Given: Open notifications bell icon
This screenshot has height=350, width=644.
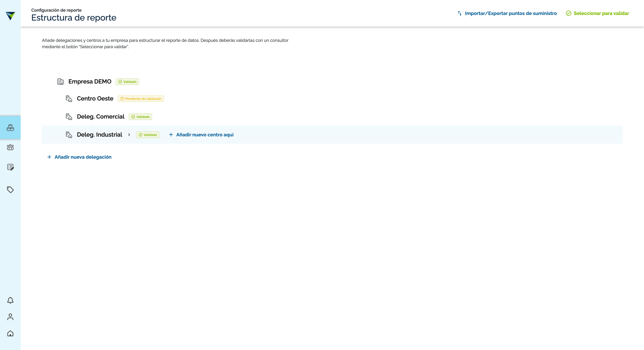Looking at the screenshot, I should (x=10, y=300).
